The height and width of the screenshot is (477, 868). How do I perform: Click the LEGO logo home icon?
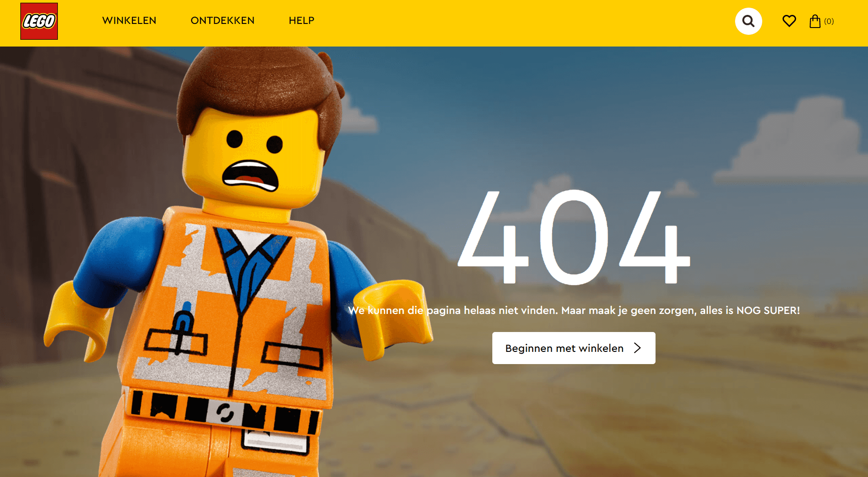(x=39, y=21)
